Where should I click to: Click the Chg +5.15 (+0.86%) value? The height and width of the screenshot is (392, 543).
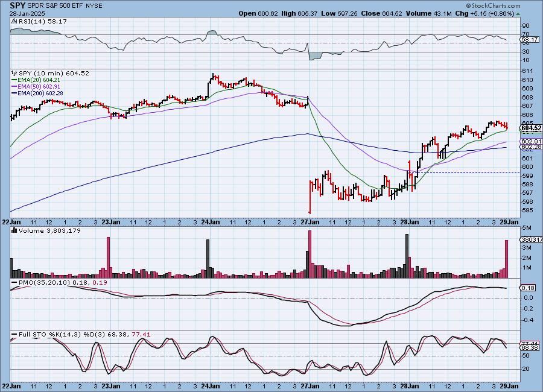click(x=485, y=13)
